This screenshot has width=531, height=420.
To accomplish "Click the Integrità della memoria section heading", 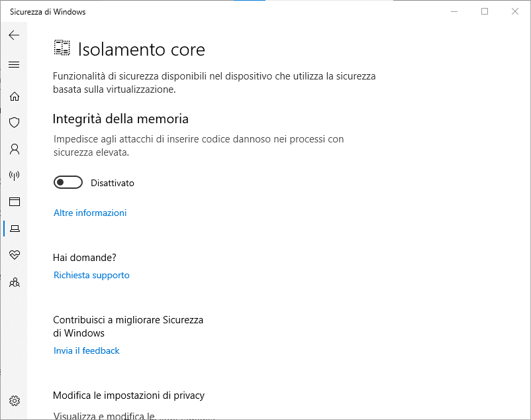I will tap(121, 119).
